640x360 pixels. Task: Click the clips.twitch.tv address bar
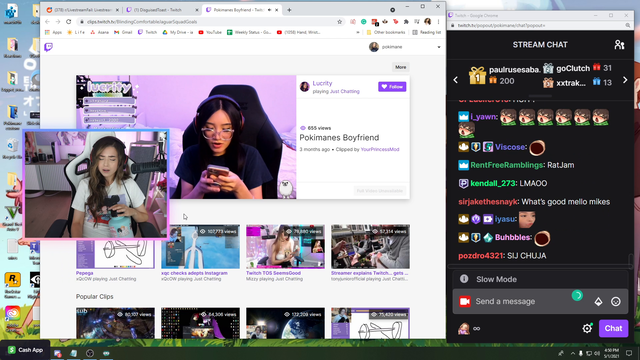click(x=210, y=22)
